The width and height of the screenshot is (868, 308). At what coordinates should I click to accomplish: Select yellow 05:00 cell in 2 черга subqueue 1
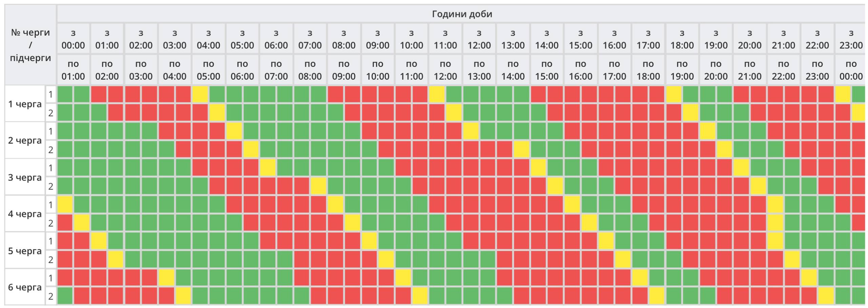pyautogui.click(x=234, y=131)
